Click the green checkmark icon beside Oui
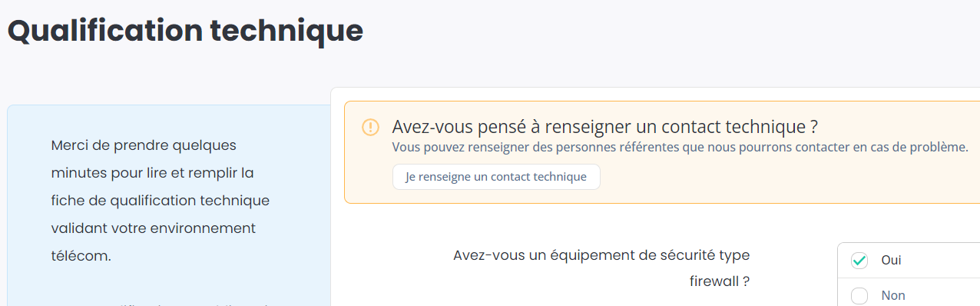The width and height of the screenshot is (980, 306). tap(859, 261)
